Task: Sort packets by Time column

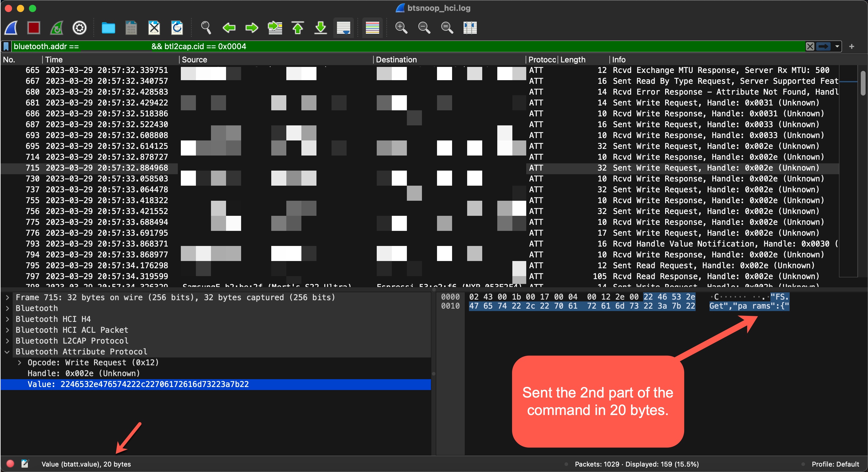Action: click(111, 60)
